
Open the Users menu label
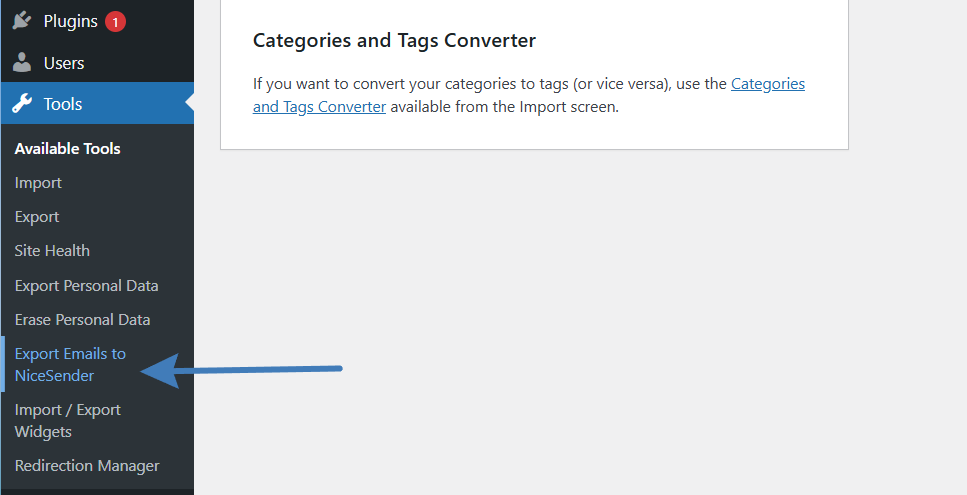64,63
